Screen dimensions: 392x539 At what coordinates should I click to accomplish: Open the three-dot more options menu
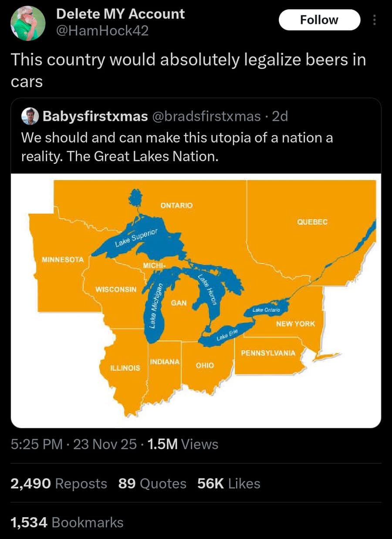pos(373,20)
